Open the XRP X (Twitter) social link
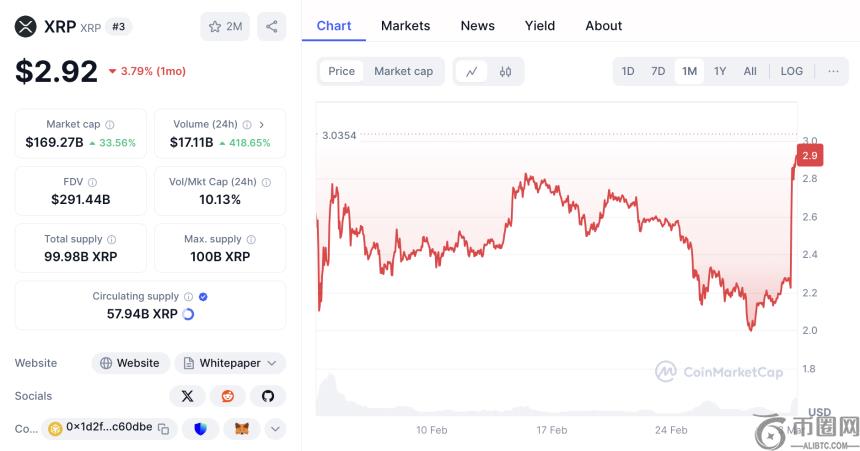Screen dimensions: 860x451 click(x=187, y=396)
